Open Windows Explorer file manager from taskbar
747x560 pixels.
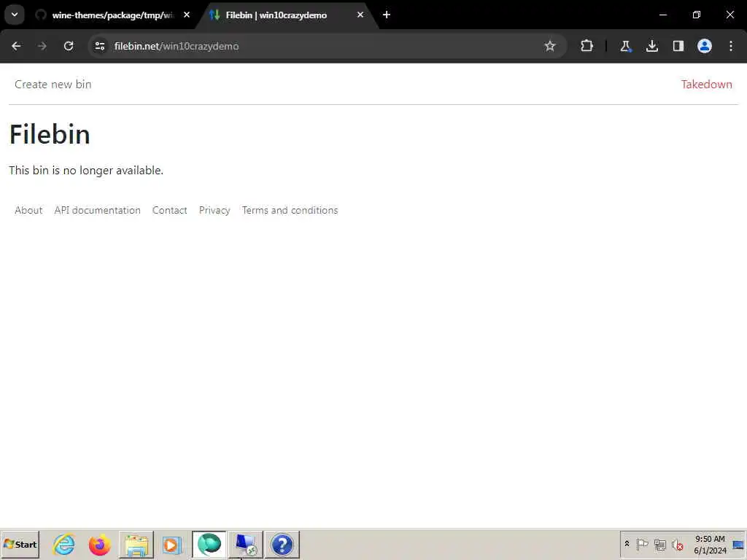coord(136,545)
